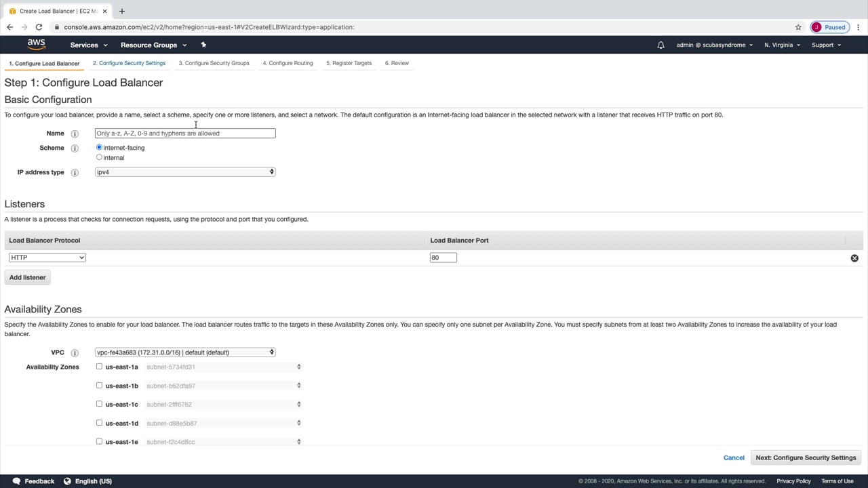
Task: Go back to previous page
Action: pos(9,27)
